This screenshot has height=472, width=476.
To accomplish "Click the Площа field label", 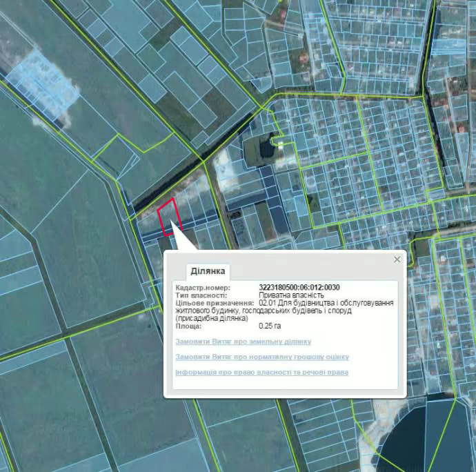I will click(189, 325).
